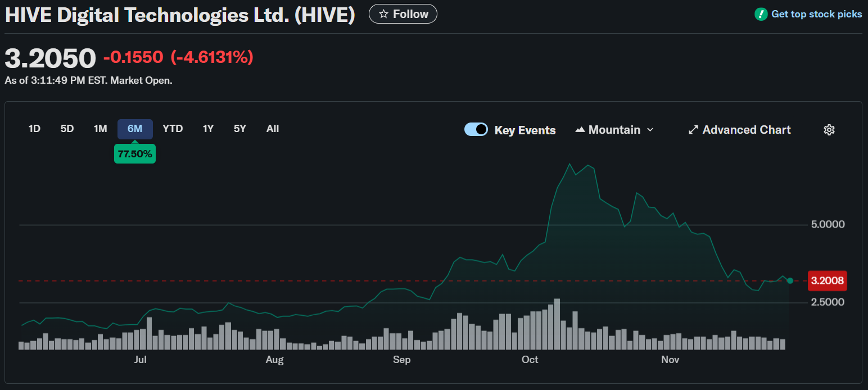The height and width of the screenshot is (390, 868).
Task: Open the Advanced Chart text link
Action: click(x=746, y=130)
